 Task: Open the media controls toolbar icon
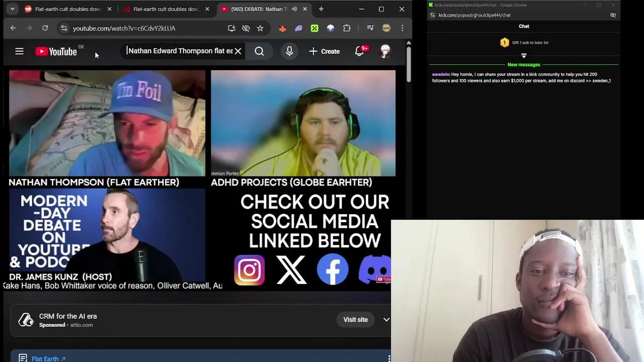click(370, 28)
